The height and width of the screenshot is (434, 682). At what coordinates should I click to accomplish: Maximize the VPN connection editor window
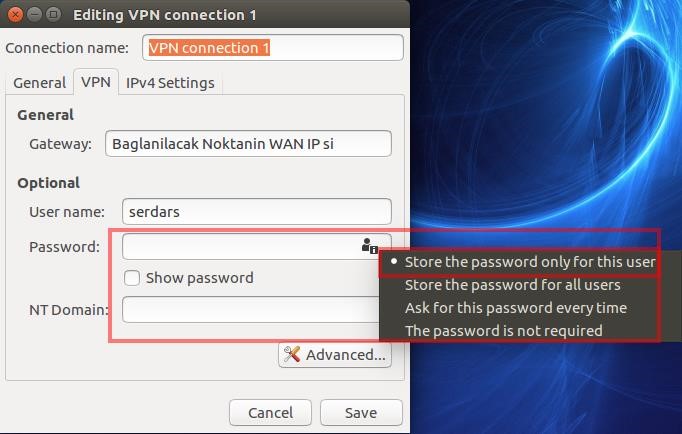[52, 15]
